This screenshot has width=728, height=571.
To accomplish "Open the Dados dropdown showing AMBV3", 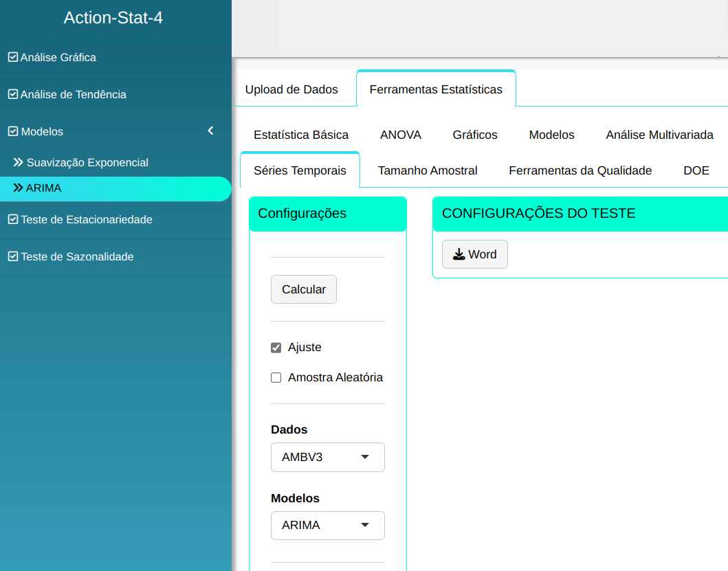I will pyautogui.click(x=327, y=457).
